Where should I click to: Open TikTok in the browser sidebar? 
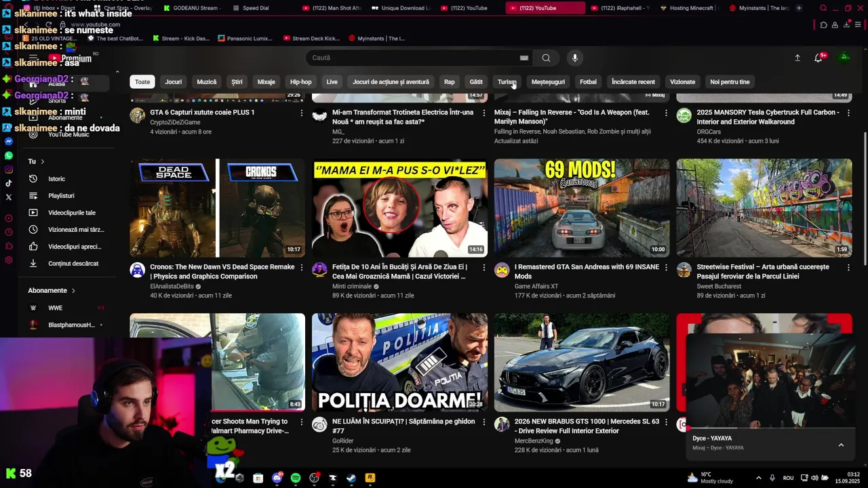pos(9,183)
